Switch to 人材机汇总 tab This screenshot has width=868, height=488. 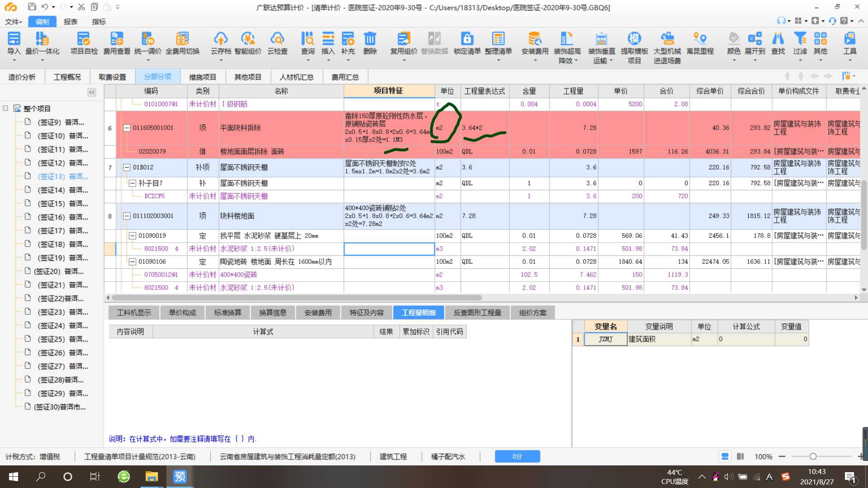[x=297, y=77]
